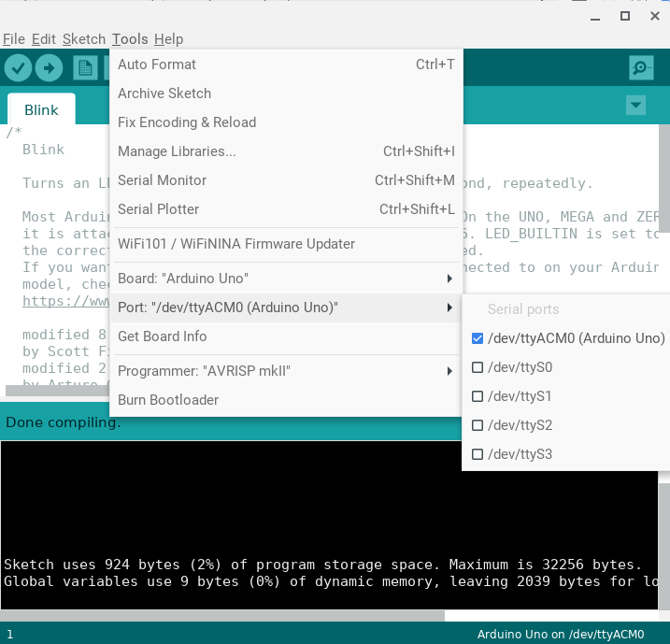Choose Burn Bootloader entry
Screen dimensions: 670x644
pyautogui.click(x=286, y=400)
